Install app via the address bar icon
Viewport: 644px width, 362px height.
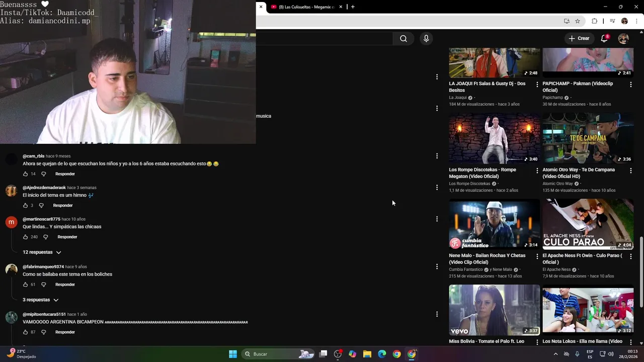click(567, 21)
